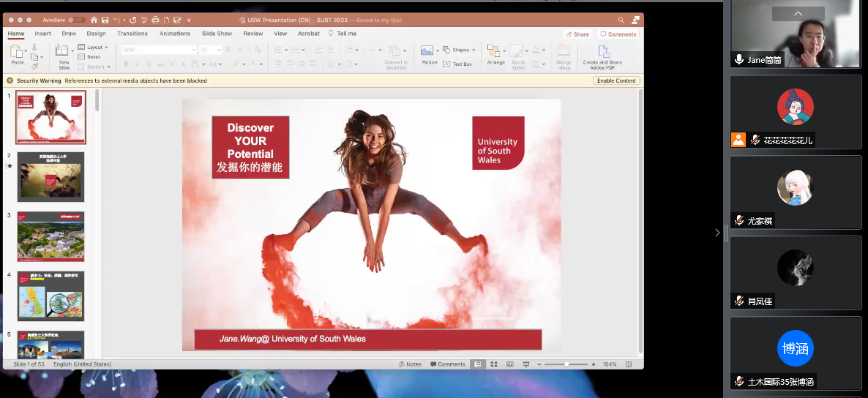Screen dimensions: 868x398
Task: Click the Share button
Action: click(x=577, y=34)
